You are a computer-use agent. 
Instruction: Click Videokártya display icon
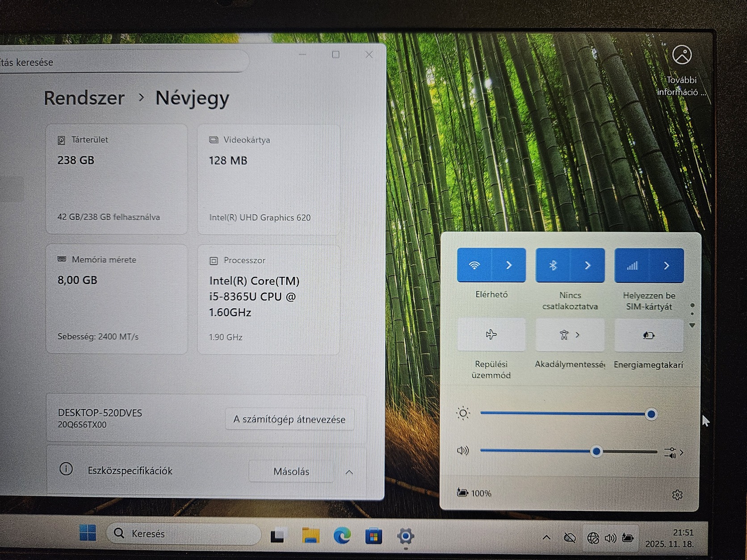pyautogui.click(x=214, y=140)
